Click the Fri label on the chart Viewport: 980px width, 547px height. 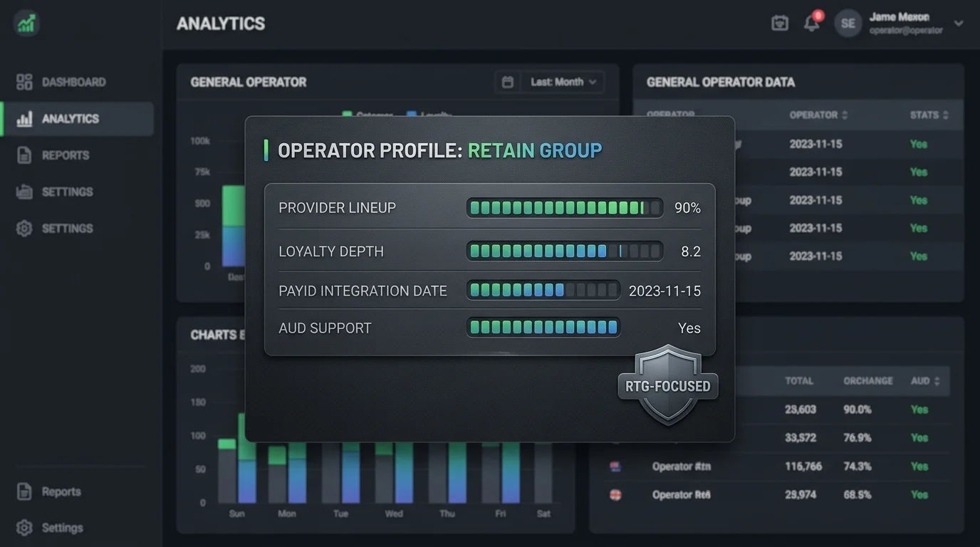pos(500,514)
